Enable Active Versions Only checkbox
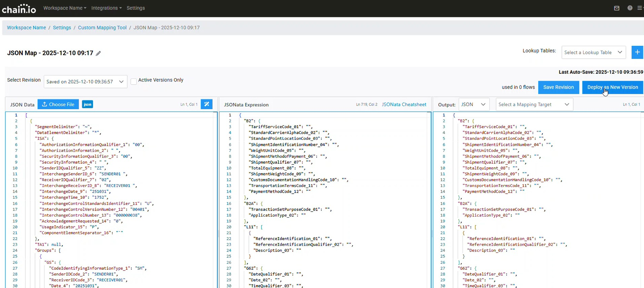Viewport: 644px width, 288px height. pyautogui.click(x=134, y=82)
